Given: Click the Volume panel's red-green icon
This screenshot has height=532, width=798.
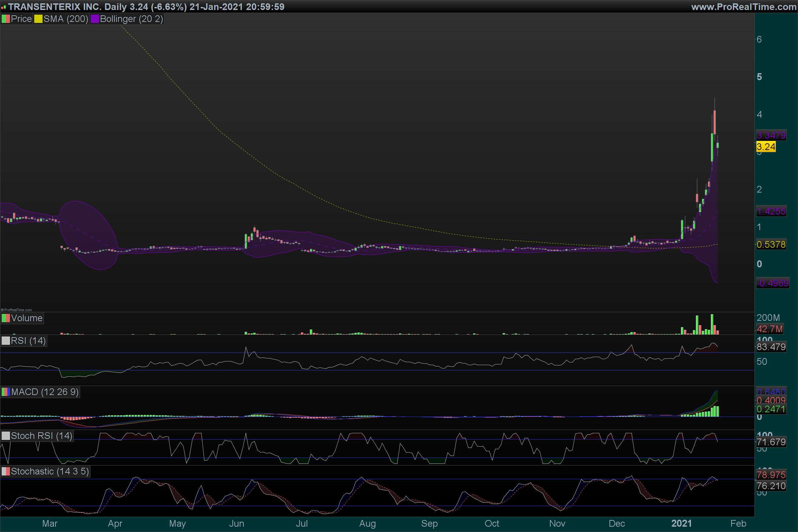Looking at the screenshot, I should [6, 318].
